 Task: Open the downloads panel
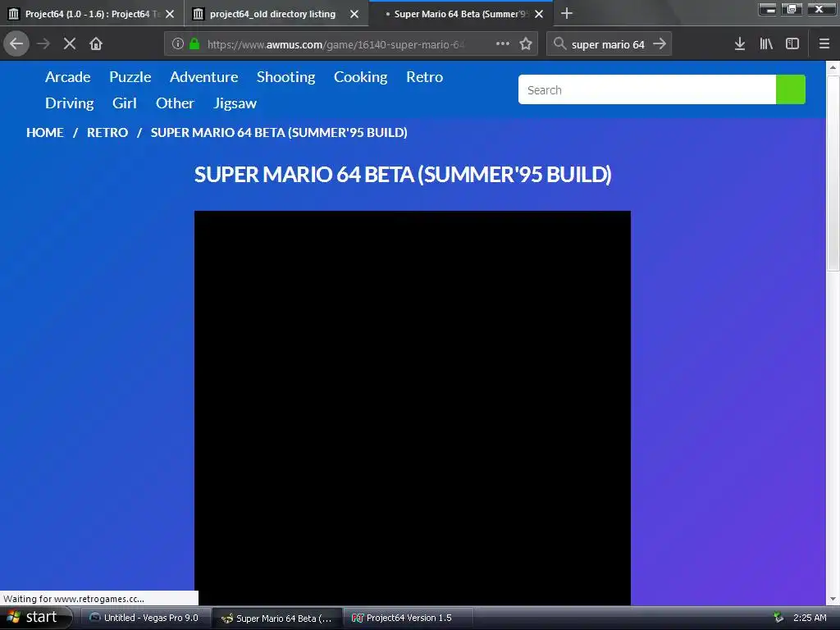tap(740, 44)
